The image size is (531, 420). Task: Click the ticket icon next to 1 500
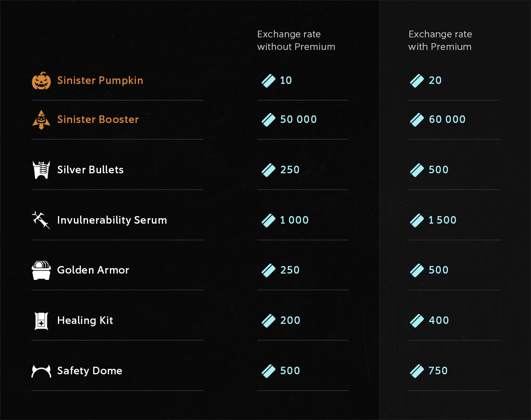click(417, 220)
